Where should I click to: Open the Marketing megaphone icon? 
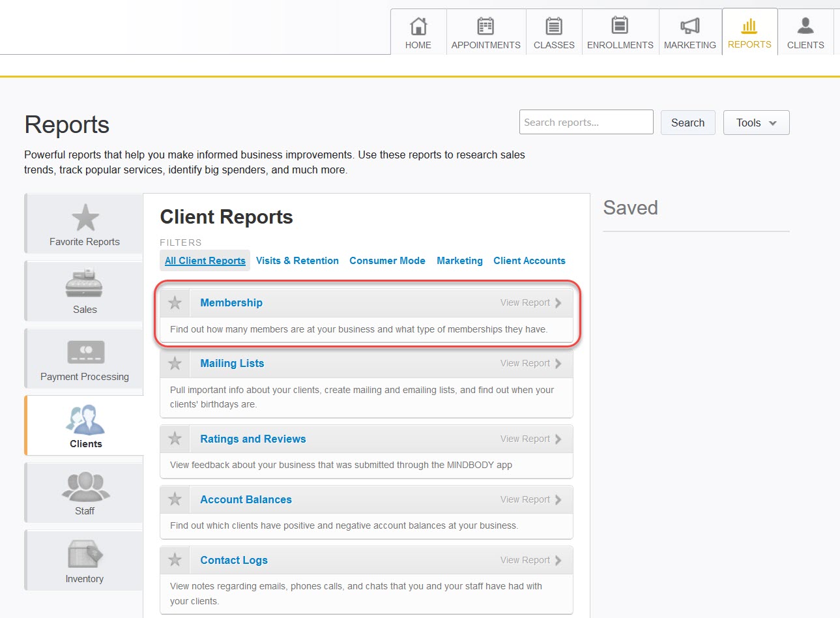coord(689,27)
